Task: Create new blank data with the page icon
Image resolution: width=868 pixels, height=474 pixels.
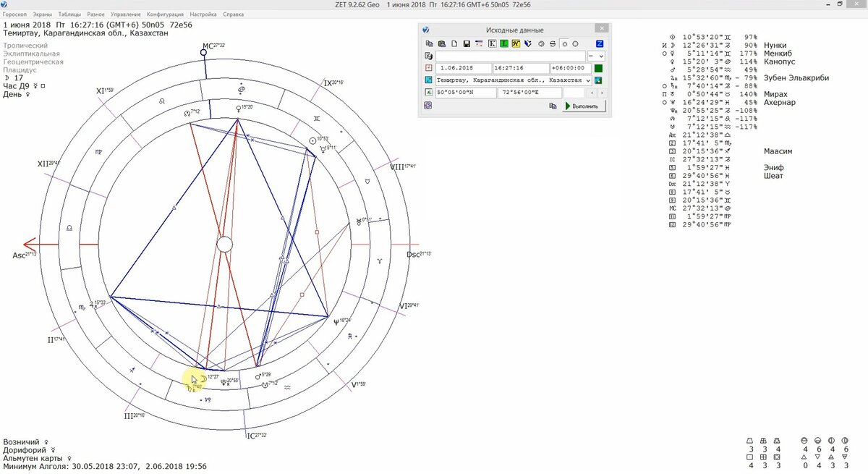Action: point(454,43)
